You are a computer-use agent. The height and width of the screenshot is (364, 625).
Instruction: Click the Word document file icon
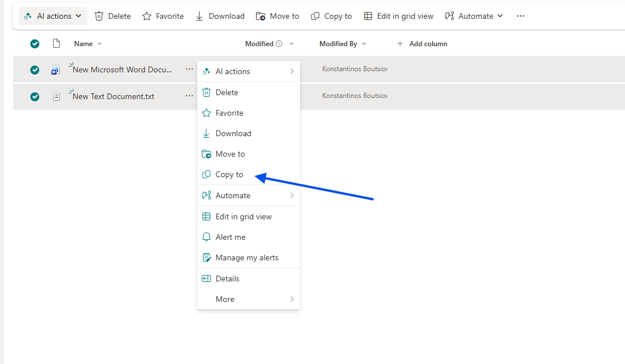click(x=56, y=70)
